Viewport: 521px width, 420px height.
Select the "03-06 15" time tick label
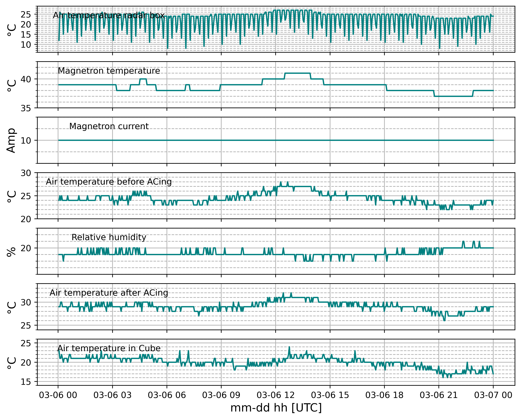point(330,395)
